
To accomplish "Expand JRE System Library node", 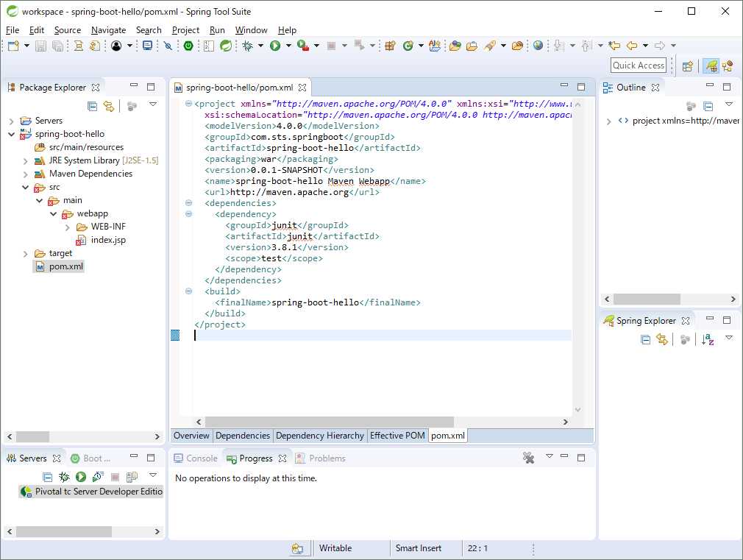I will click(x=26, y=160).
